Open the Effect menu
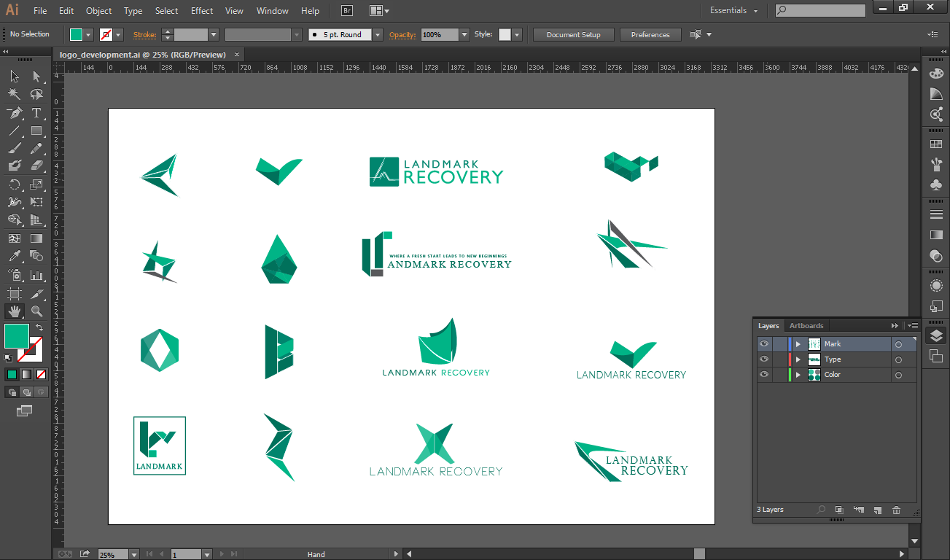950x560 pixels. tap(202, 11)
